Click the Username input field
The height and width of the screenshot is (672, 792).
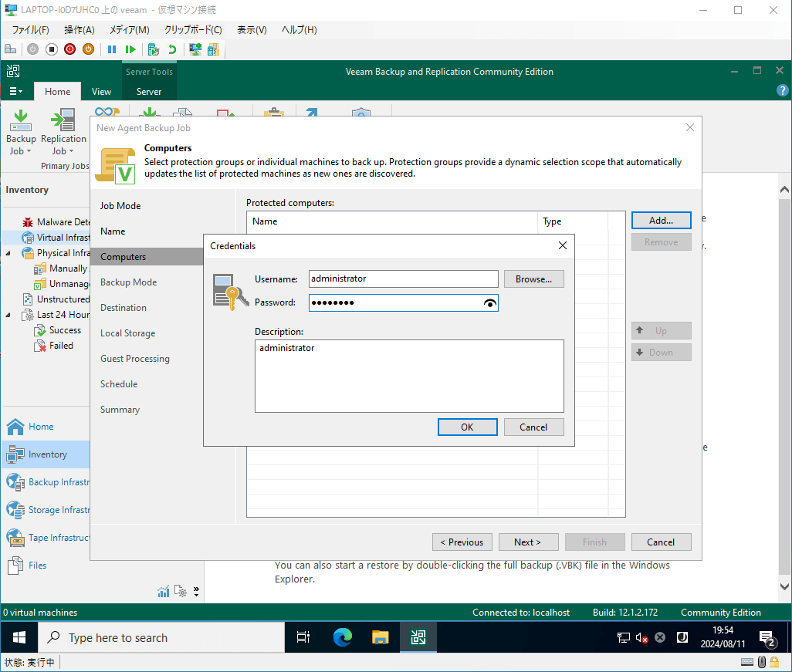403,279
